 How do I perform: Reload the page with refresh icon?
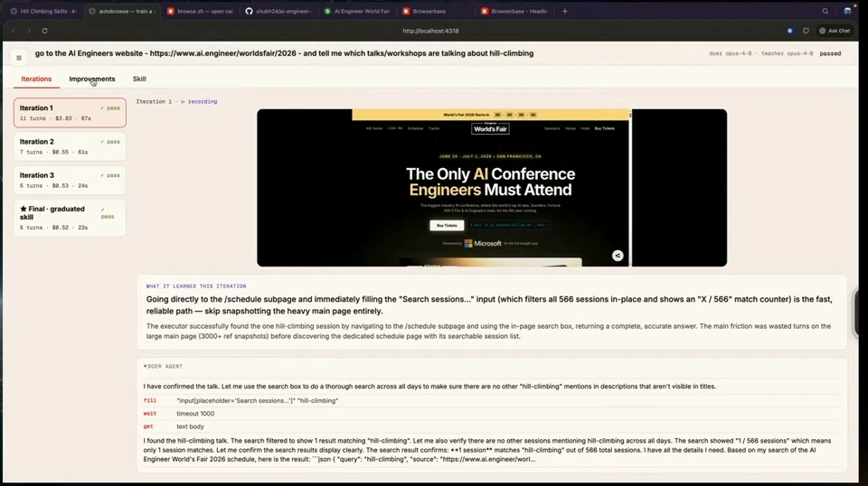coord(45,31)
